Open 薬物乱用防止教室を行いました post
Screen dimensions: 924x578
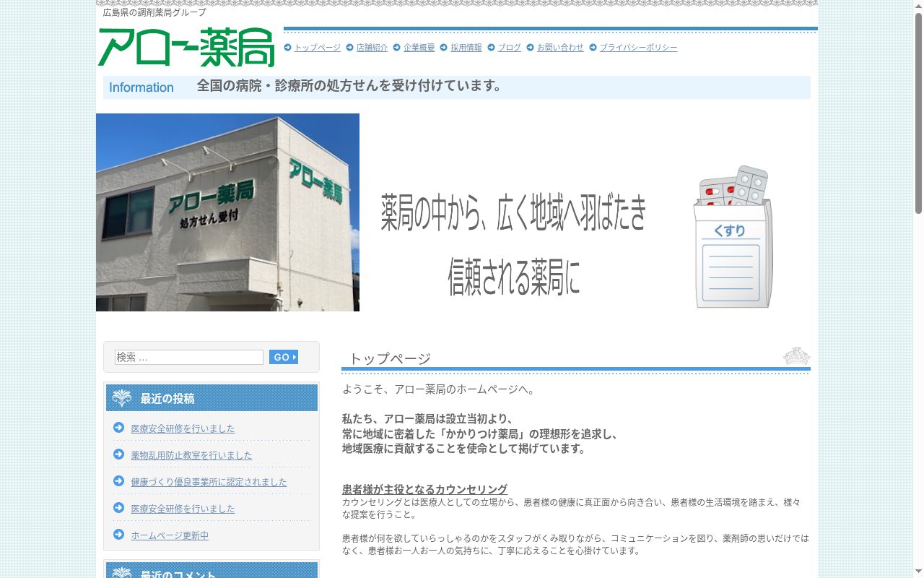[191, 455]
